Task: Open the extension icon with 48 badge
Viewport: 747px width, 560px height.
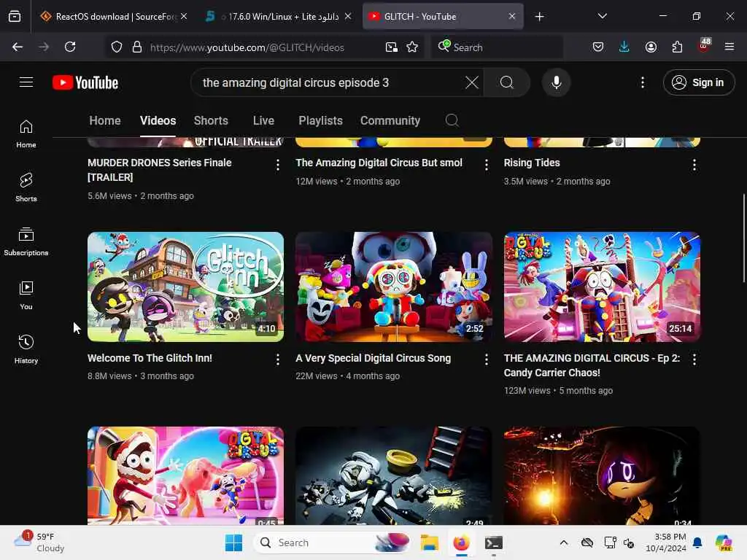Action: [x=704, y=46]
